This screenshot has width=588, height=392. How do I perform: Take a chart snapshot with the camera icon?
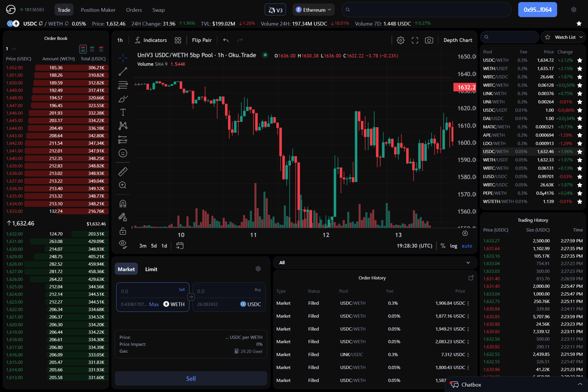click(x=429, y=40)
